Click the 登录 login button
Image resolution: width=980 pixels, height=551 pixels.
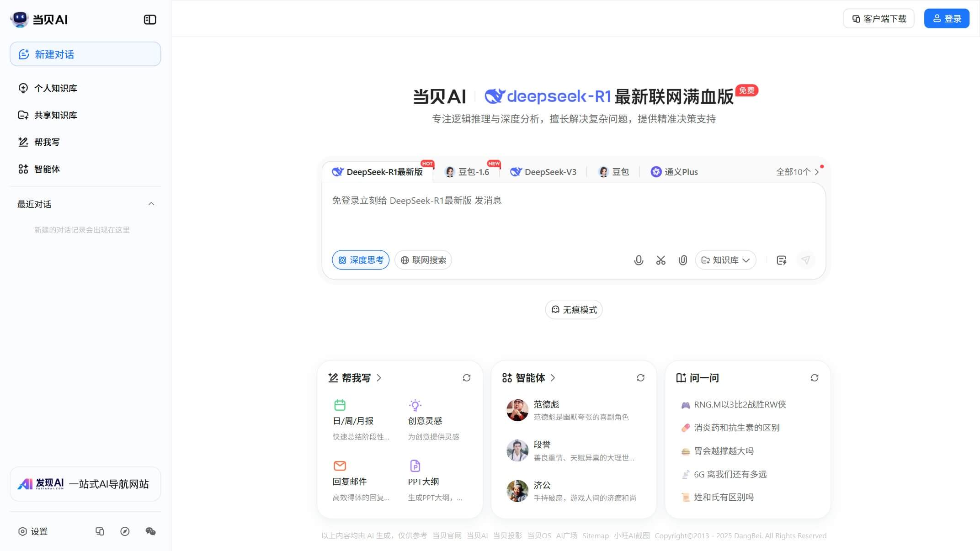point(946,18)
